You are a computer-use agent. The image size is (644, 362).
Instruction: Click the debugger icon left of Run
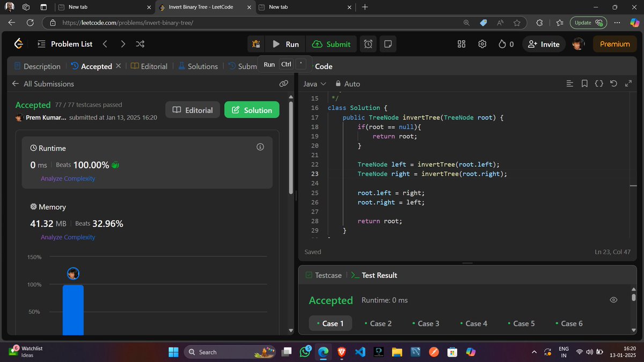[256, 44]
